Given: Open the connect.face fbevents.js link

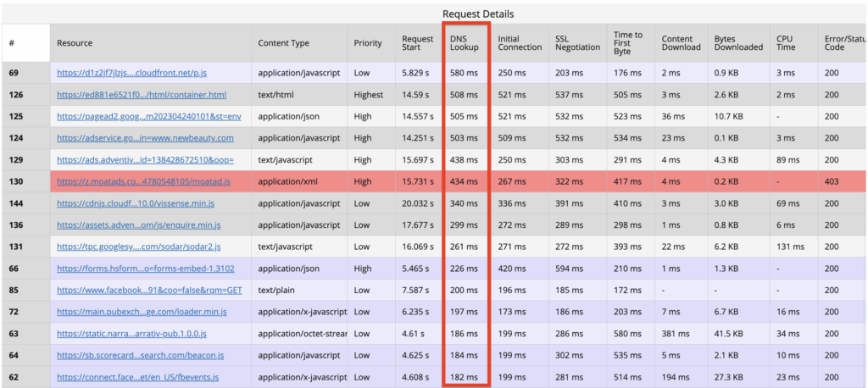Looking at the screenshot, I should pos(138,378).
